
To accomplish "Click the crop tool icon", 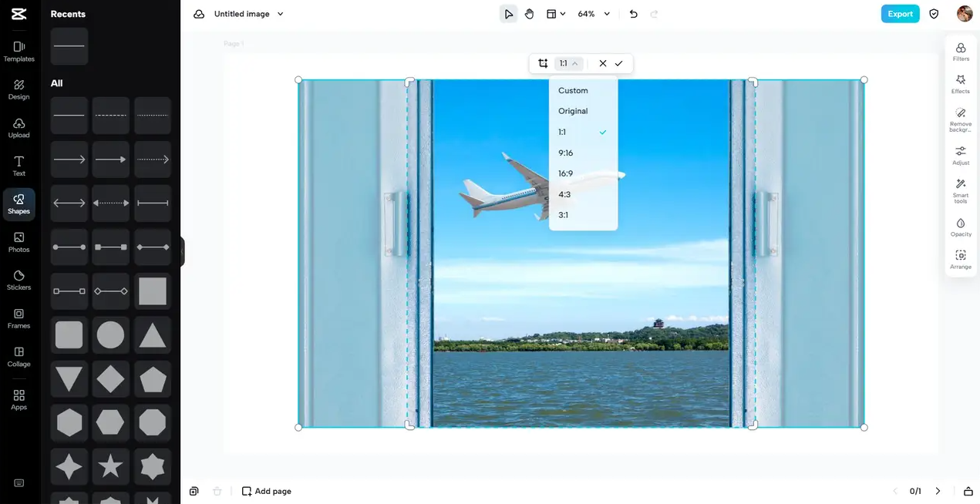I will [x=543, y=63].
